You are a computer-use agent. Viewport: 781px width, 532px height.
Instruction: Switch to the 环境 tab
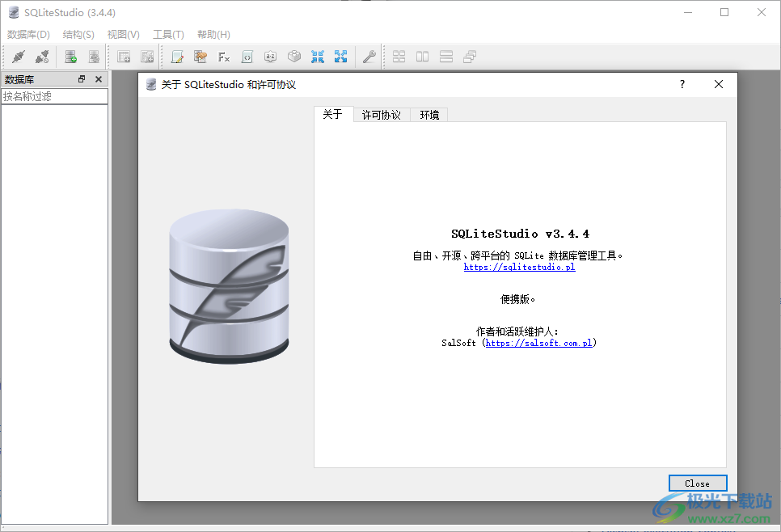pyautogui.click(x=428, y=114)
